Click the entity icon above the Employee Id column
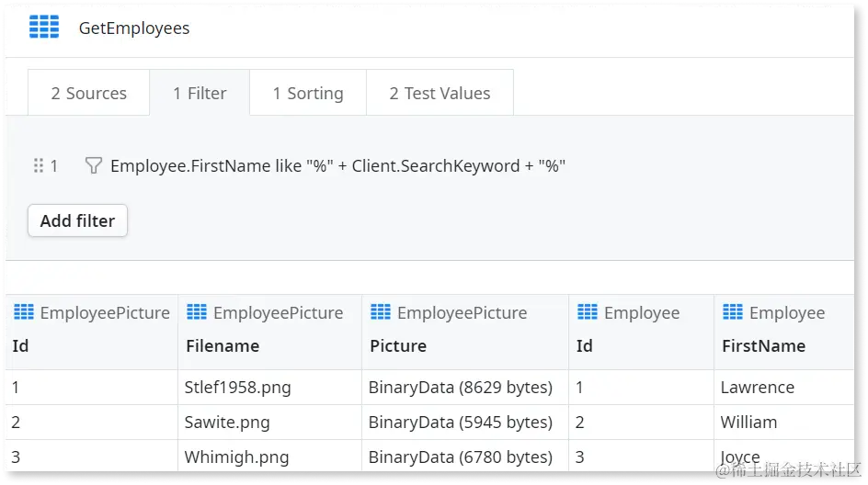 point(588,312)
